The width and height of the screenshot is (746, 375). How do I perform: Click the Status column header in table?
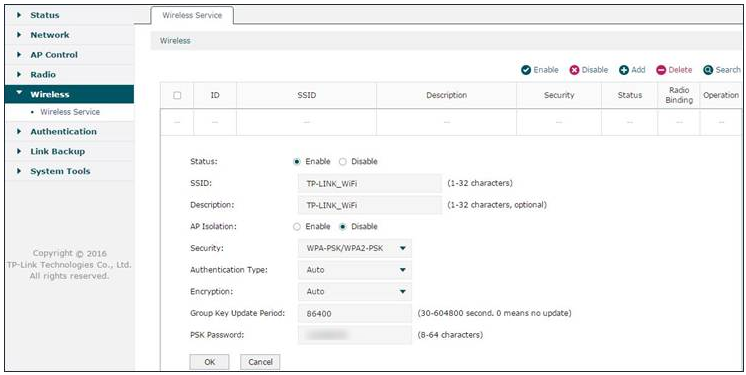630,95
